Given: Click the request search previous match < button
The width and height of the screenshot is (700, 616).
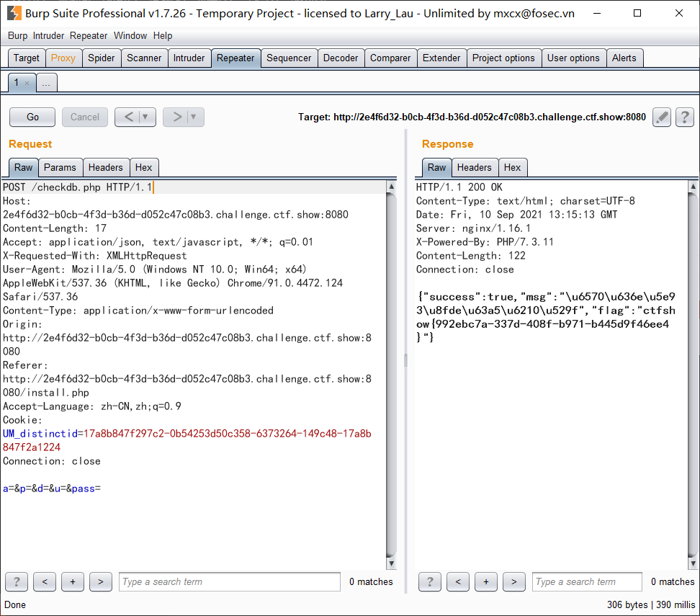Looking at the screenshot, I should [x=45, y=581].
